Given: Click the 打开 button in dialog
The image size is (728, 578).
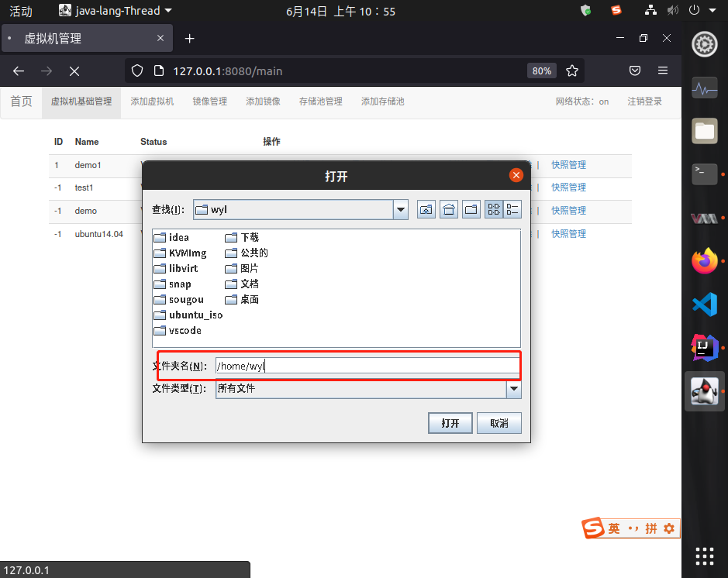Looking at the screenshot, I should click(450, 423).
